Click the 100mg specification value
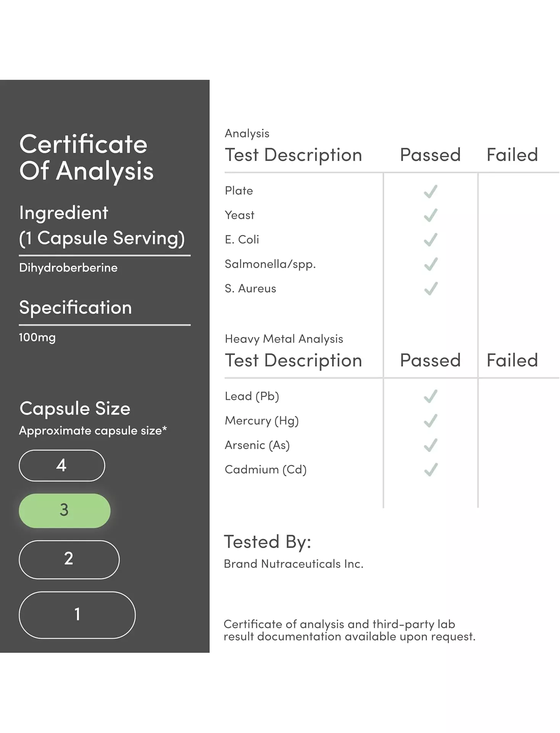Screen dimensions: 560x733 [37, 337]
